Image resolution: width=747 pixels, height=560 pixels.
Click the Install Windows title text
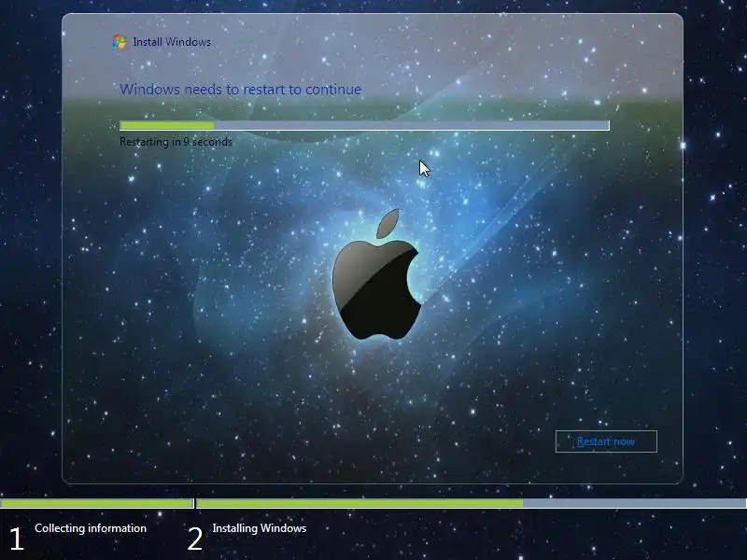click(x=172, y=42)
